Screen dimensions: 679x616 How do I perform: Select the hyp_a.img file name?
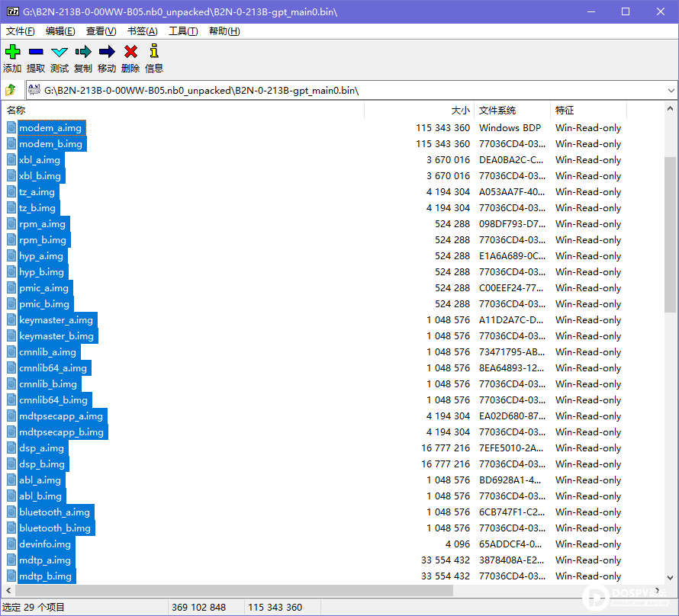(41, 255)
